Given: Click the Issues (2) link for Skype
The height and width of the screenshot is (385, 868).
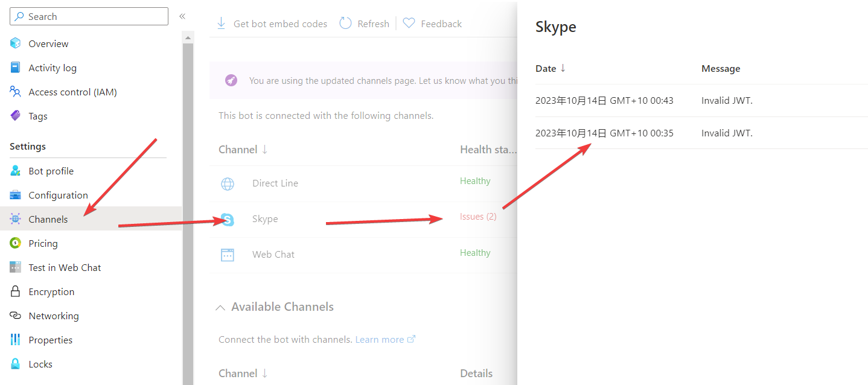Looking at the screenshot, I should [478, 216].
